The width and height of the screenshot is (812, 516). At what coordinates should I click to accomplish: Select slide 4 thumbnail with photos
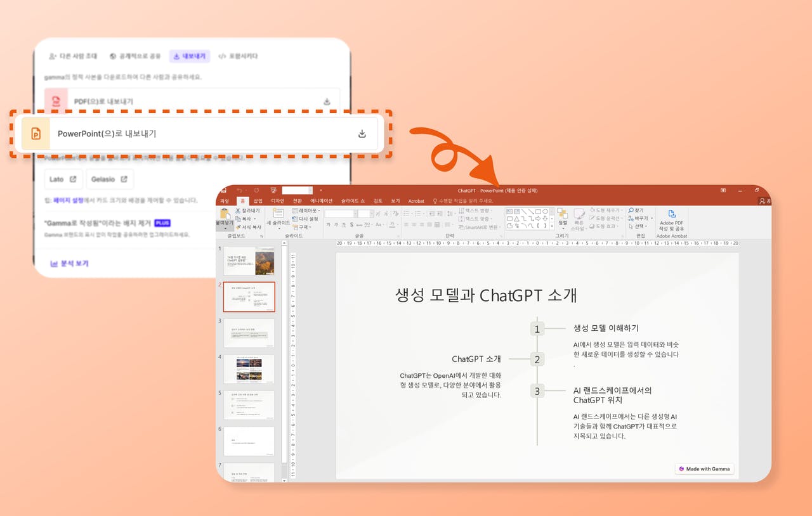tap(249, 369)
